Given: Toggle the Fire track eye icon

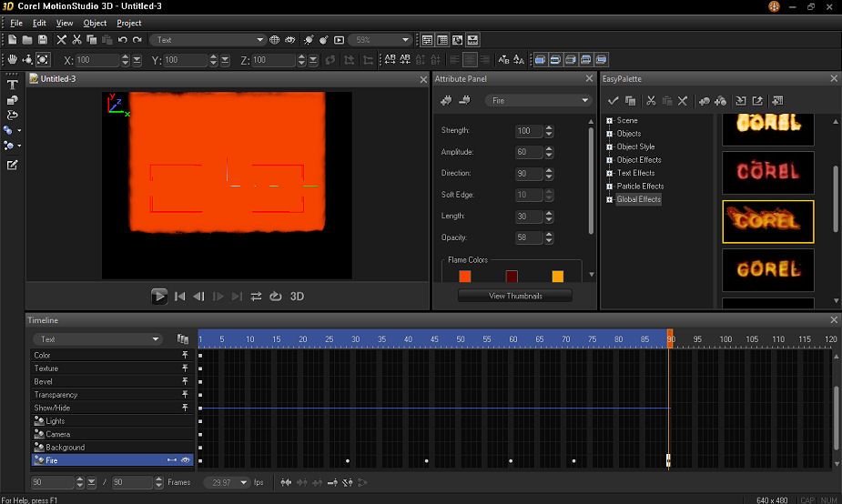Looking at the screenshot, I should point(185,460).
